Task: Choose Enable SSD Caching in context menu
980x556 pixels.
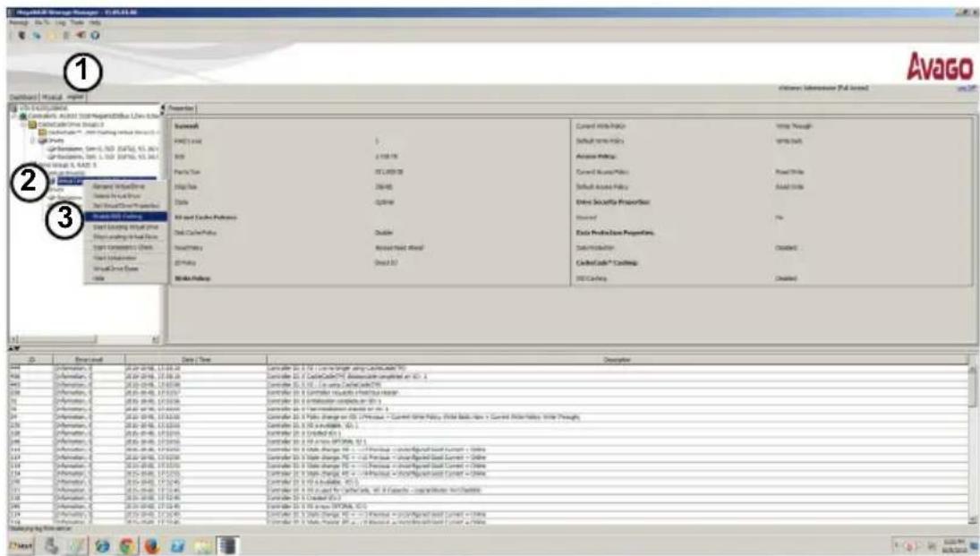Action: 125,217
